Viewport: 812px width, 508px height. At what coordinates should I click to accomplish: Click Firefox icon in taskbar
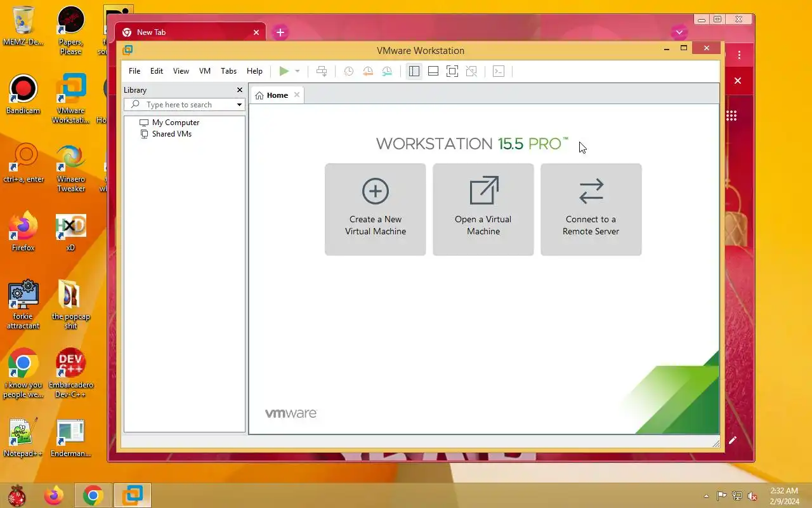(54, 495)
